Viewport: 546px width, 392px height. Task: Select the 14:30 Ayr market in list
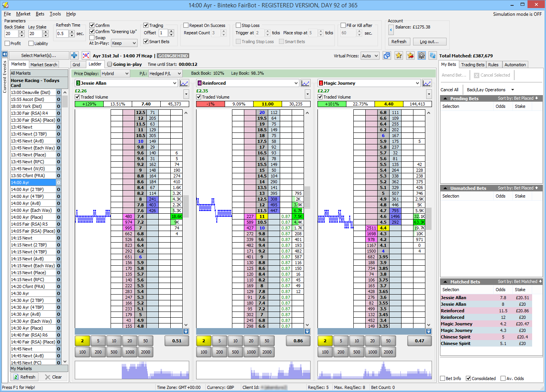point(20,293)
